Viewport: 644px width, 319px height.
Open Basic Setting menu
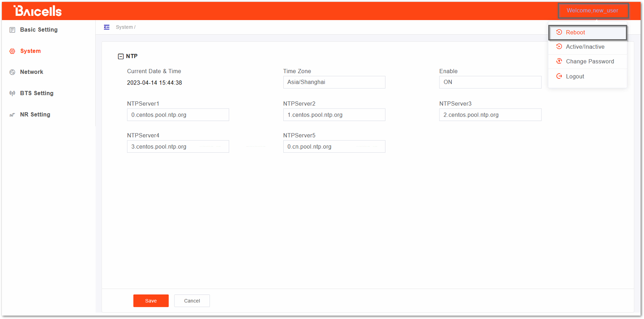pyautogui.click(x=39, y=30)
